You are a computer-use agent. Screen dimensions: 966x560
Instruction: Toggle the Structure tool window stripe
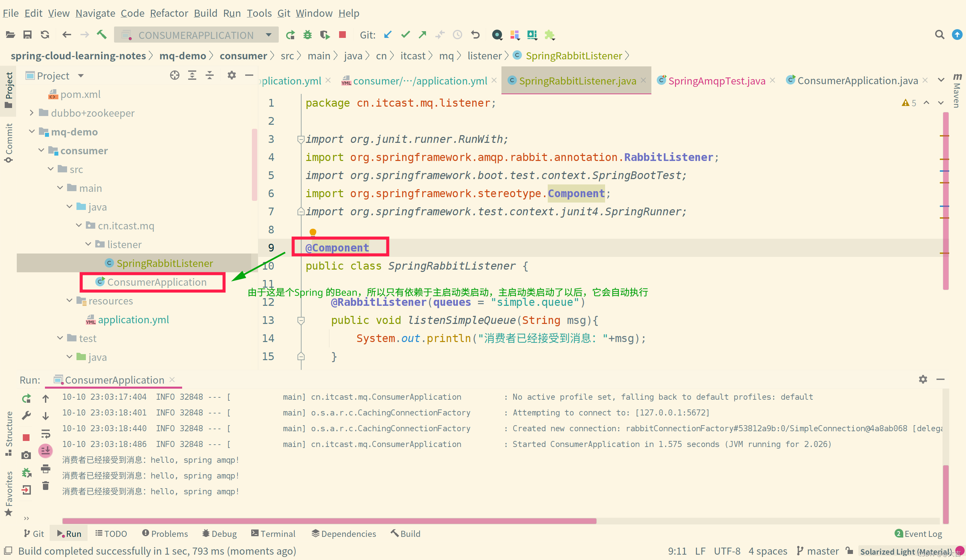(9, 434)
